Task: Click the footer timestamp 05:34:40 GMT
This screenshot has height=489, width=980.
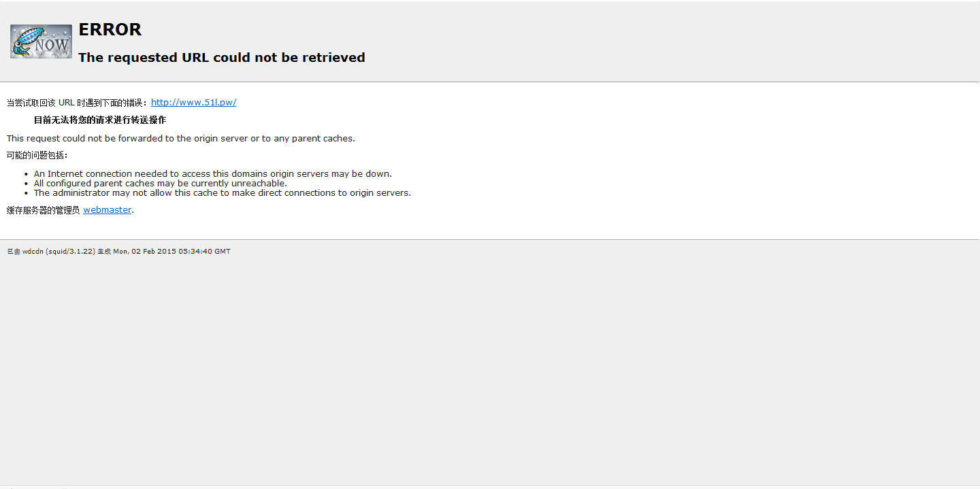Action: click(204, 252)
